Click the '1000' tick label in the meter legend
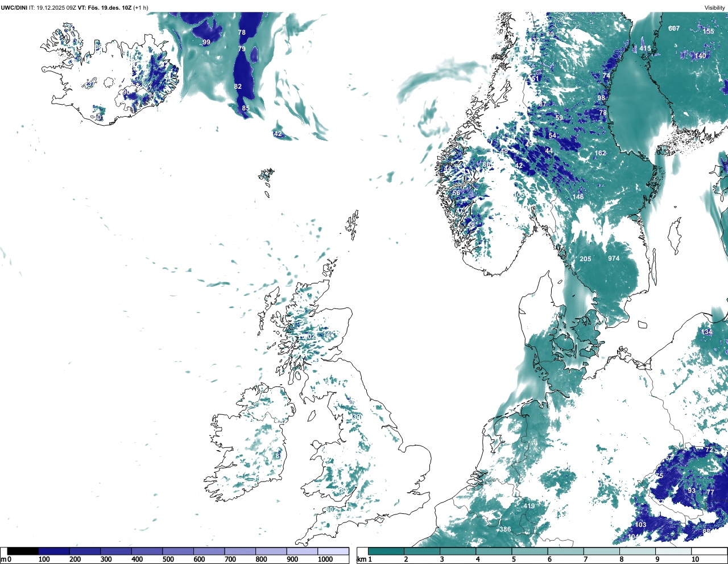Screen dimensions: 728x564 point(325,559)
